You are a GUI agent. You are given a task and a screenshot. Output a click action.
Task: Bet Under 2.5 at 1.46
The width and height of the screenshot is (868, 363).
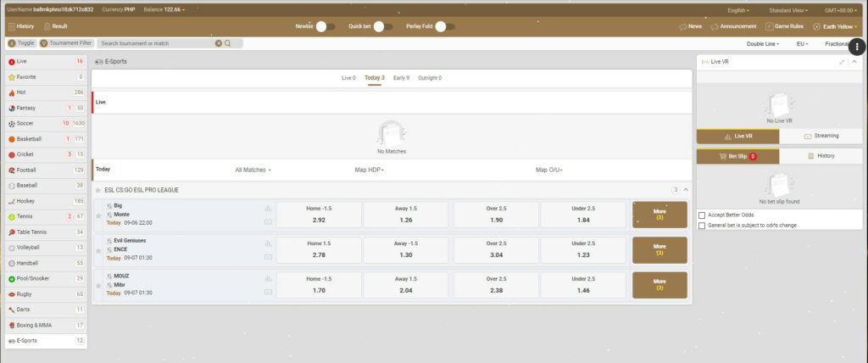tap(583, 284)
